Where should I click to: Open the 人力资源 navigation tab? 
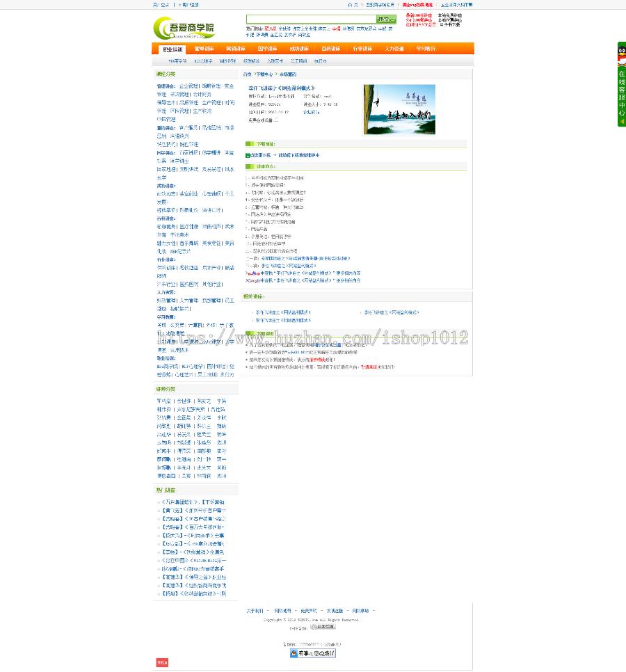tap(394, 49)
